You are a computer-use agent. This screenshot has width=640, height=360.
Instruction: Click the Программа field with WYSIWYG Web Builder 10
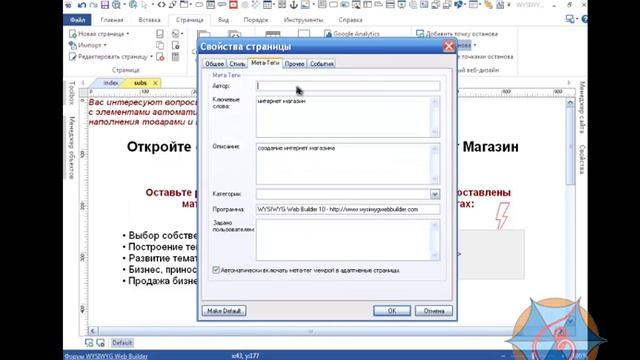348,209
